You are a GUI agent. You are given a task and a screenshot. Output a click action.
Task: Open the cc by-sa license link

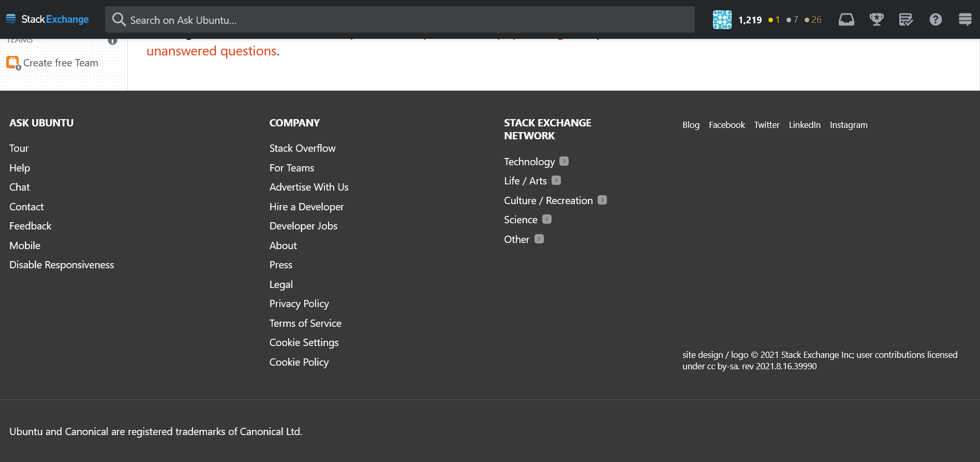click(723, 366)
